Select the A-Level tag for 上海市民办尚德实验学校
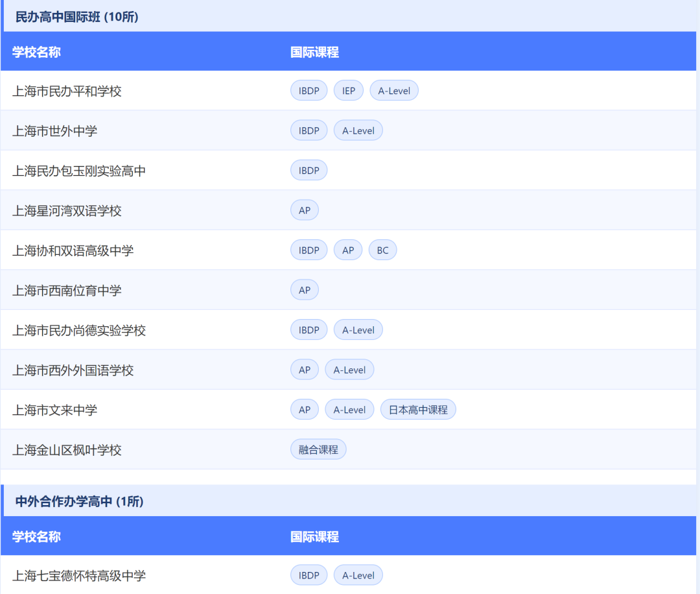 pyautogui.click(x=358, y=329)
